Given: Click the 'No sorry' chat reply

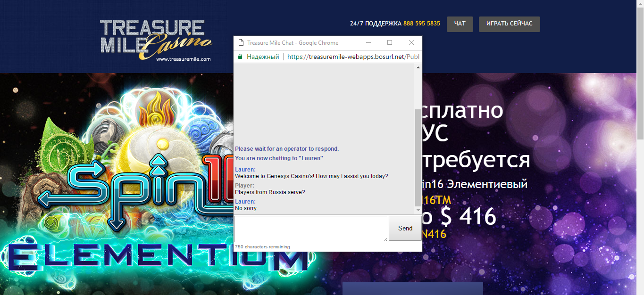Looking at the screenshot, I should 246,208.
